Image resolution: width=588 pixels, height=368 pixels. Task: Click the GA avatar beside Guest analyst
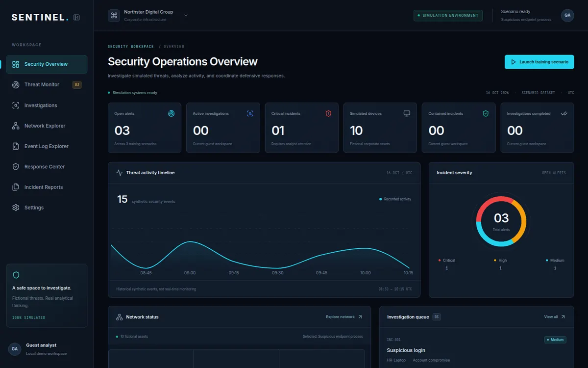15,349
